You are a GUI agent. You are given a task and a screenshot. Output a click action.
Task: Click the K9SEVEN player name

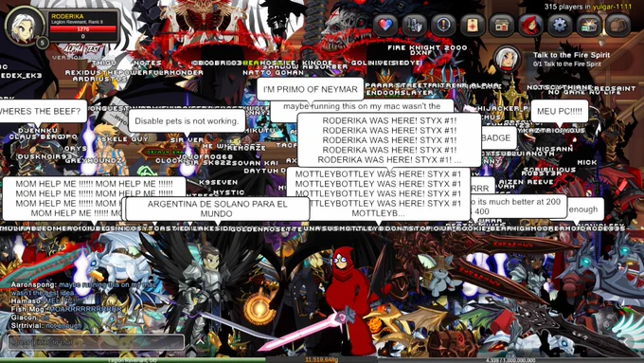pos(218,182)
